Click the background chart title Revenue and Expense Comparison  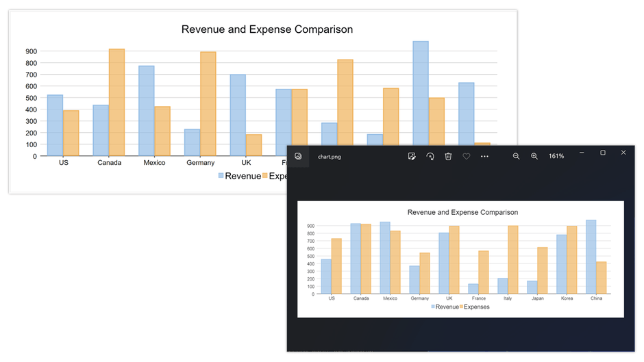pyautogui.click(x=267, y=29)
